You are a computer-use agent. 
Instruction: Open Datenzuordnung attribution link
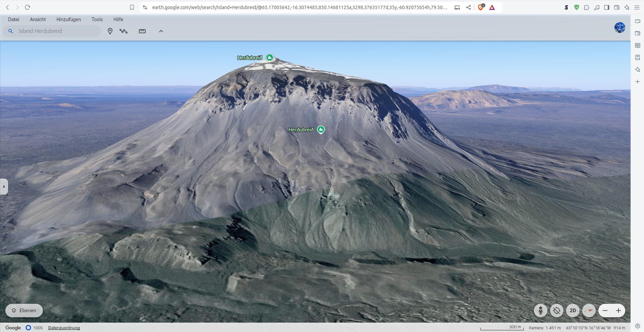(x=64, y=328)
